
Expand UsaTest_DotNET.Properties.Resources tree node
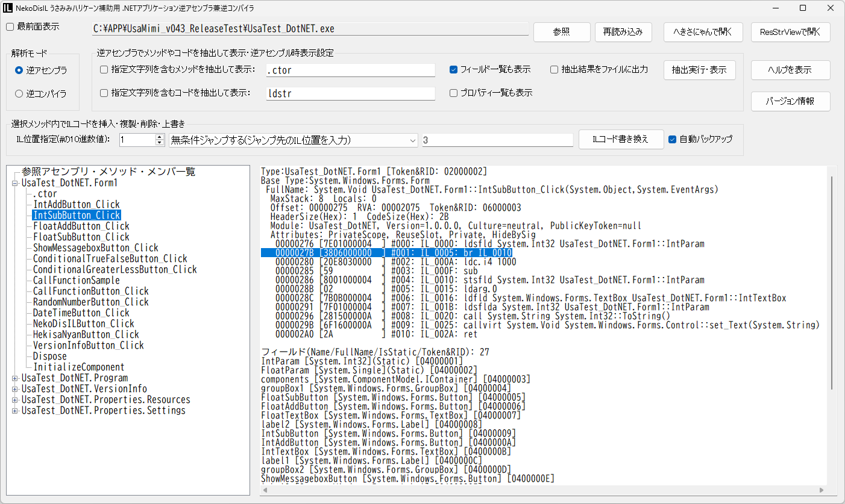click(15, 400)
